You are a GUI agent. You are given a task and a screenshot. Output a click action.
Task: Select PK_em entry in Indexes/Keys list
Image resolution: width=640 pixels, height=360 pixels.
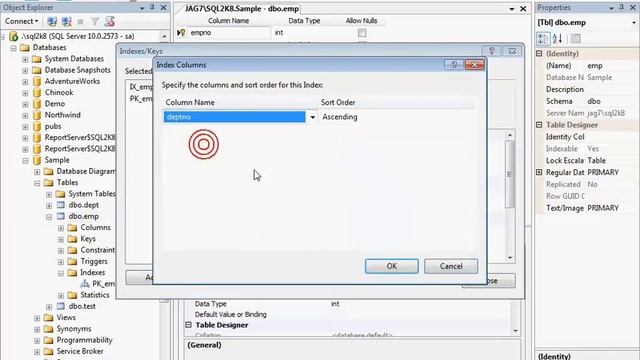(141, 99)
